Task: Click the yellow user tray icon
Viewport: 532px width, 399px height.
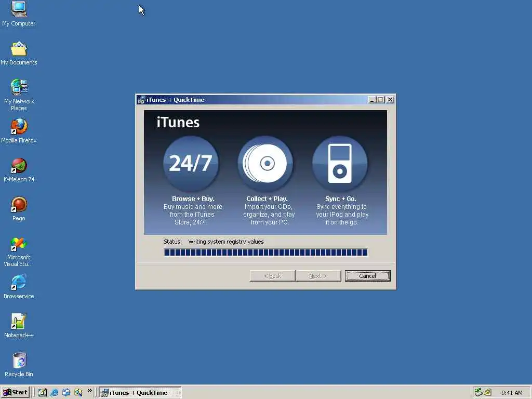Action: [488, 392]
